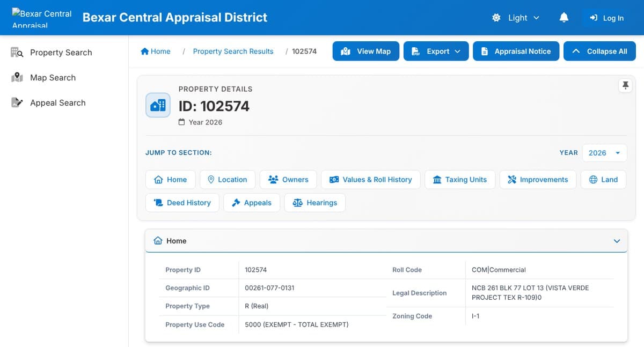
Task: Click the notification bell icon
Action: (563, 18)
